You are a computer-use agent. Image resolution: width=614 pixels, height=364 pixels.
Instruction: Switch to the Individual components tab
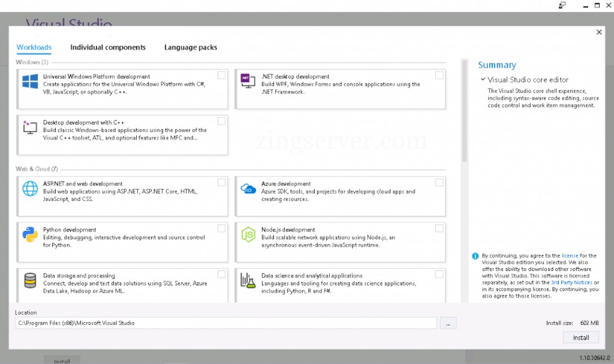click(x=108, y=47)
